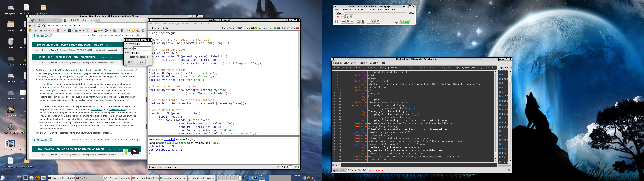This screenshot has height=181, width=644.
Task: Adjust the VLC volume slider
Action: tap(405, 22)
